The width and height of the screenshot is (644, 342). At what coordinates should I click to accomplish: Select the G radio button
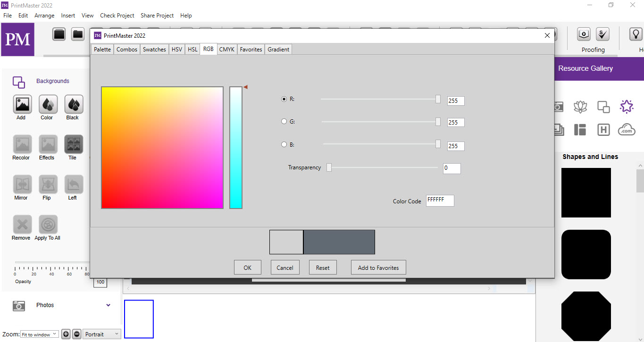(284, 121)
